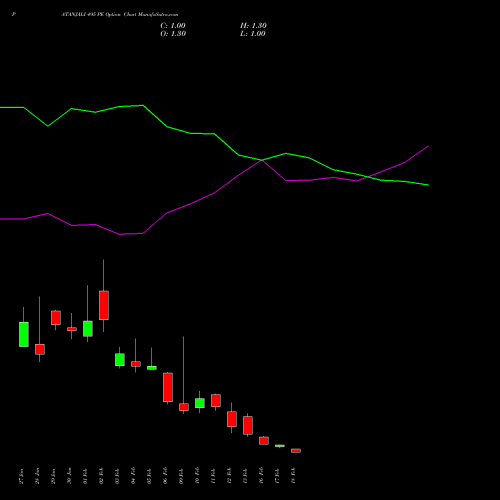Click the red candlestick body for 11 Feb
Screen dimensions: 500x500
pyautogui.click(x=216, y=400)
